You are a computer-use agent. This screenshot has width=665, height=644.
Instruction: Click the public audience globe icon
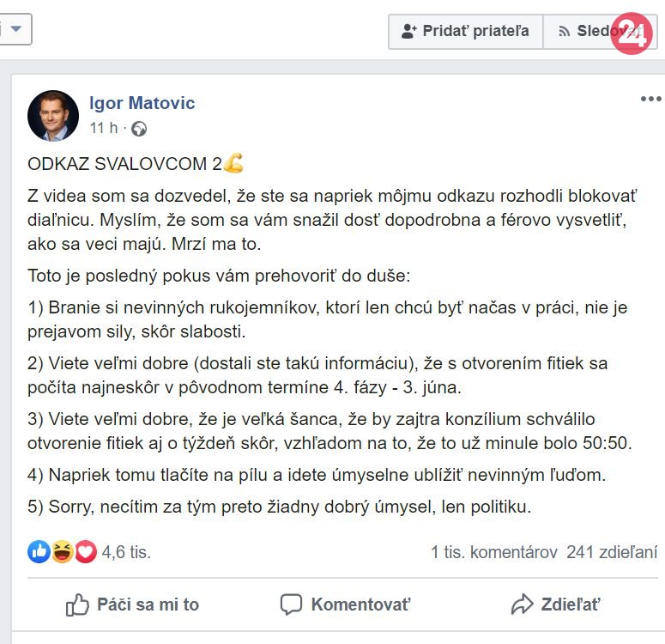(x=138, y=129)
